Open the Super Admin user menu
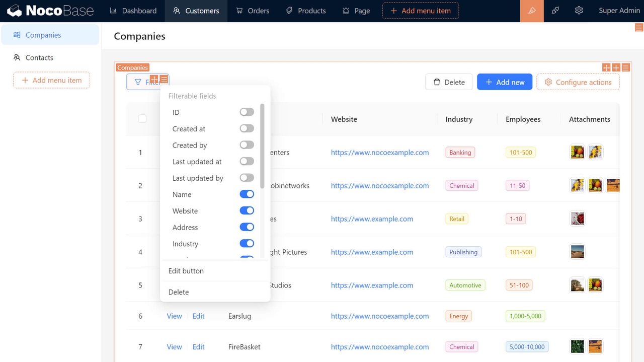 (619, 11)
